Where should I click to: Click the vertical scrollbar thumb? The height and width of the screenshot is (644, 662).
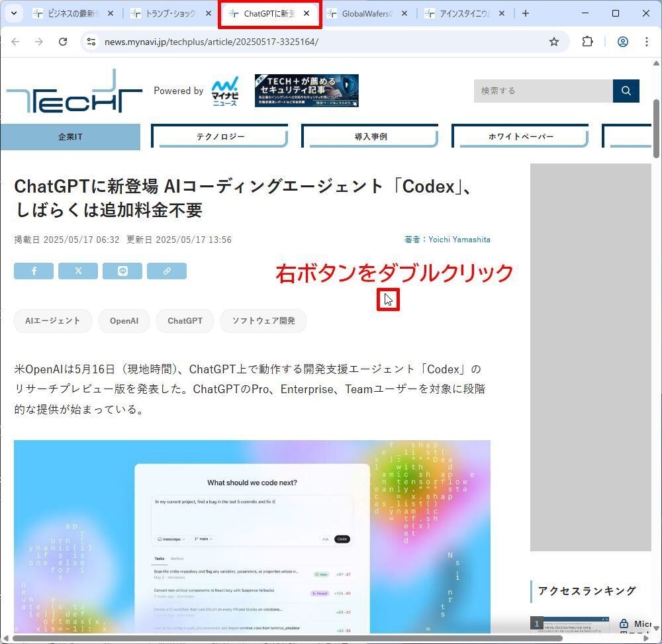pos(655,128)
